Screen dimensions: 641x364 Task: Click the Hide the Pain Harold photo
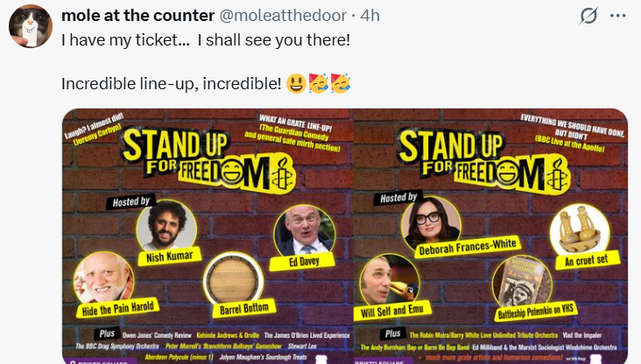tap(104, 278)
